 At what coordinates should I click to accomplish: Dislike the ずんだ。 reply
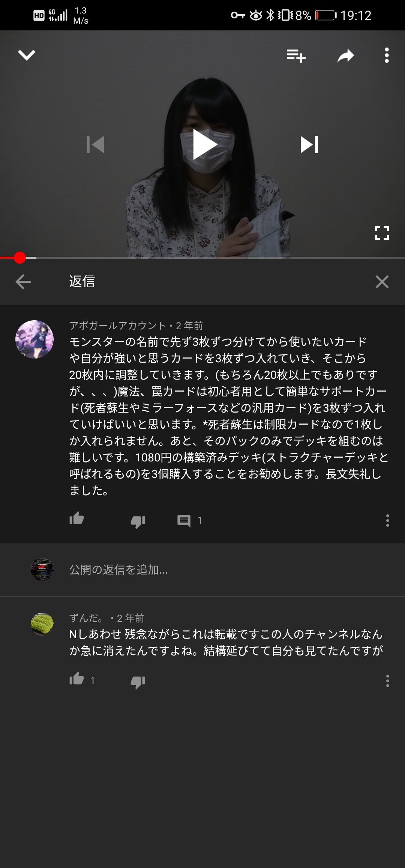pos(138,681)
